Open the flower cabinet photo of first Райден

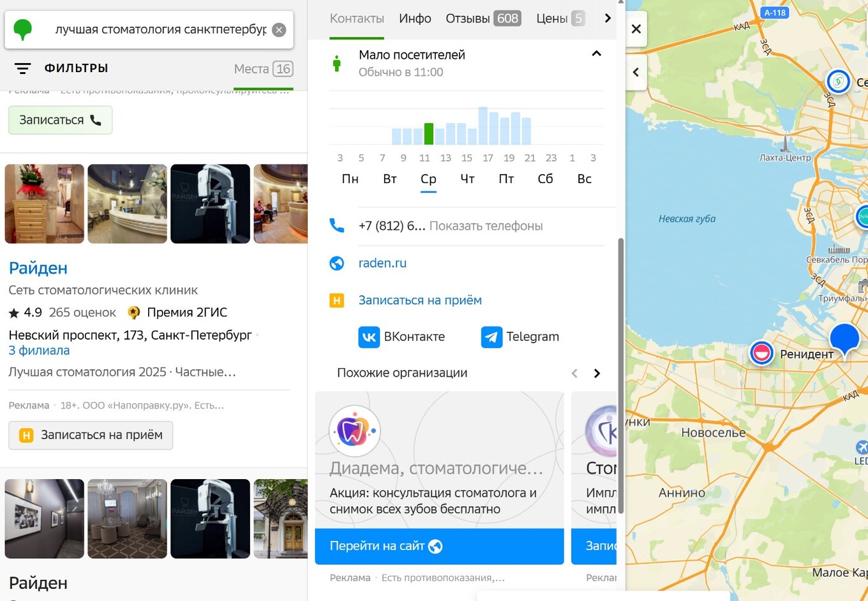[x=44, y=204]
